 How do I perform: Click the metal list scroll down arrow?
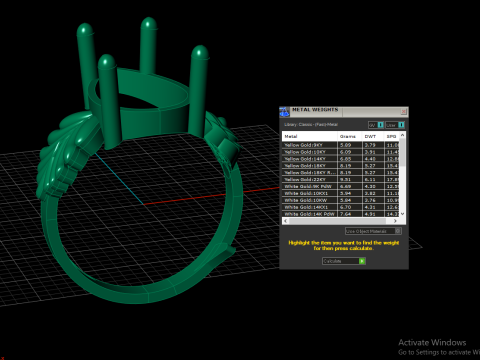pyautogui.click(x=402, y=214)
